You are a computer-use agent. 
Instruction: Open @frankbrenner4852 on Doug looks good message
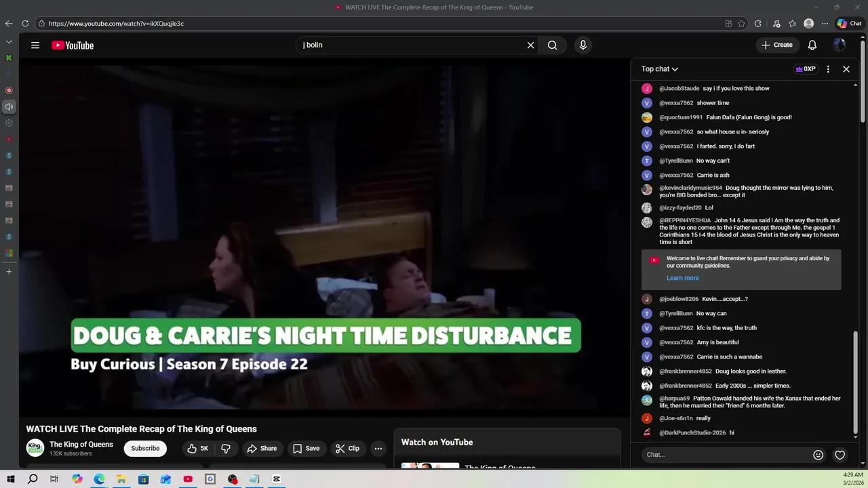(686, 371)
